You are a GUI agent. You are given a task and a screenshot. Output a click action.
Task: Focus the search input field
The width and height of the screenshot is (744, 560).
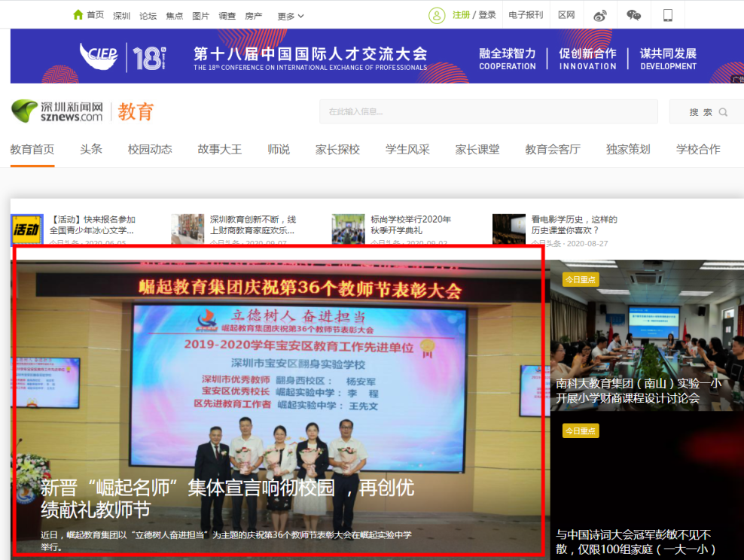[489, 112]
